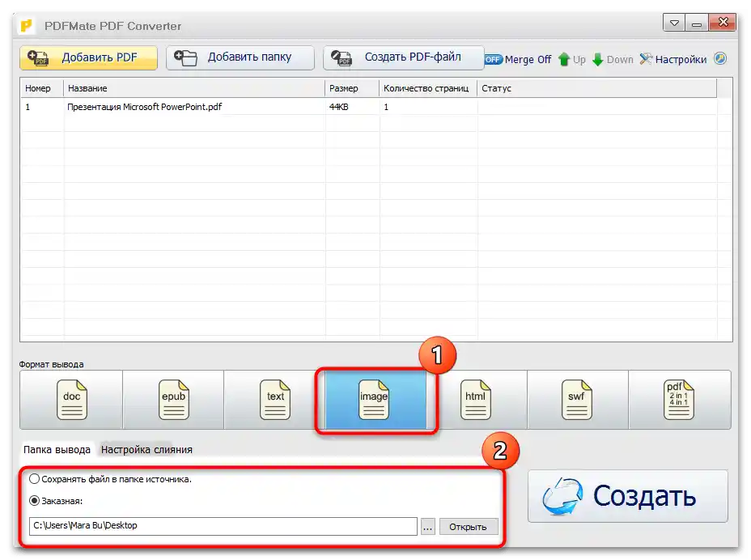Minimize the PDFMate window
This screenshot has width=751, height=560.
tap(697, 23)
